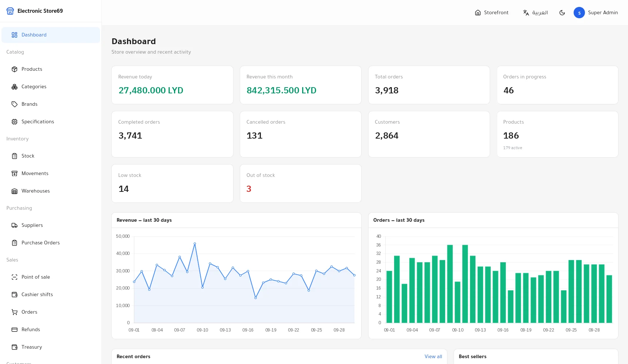Click the Suppliers truck icon

pyautogui.click(x=15, y=225)
